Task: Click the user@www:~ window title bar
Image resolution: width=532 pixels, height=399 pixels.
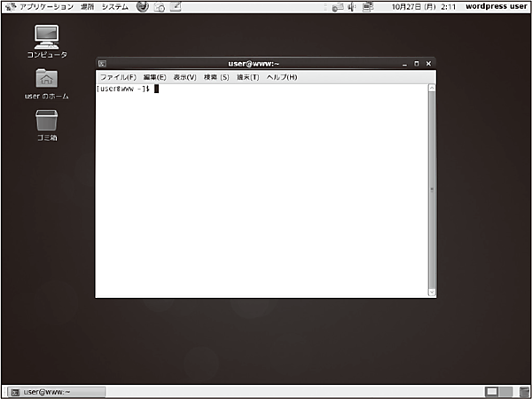Action: (254, 64)
